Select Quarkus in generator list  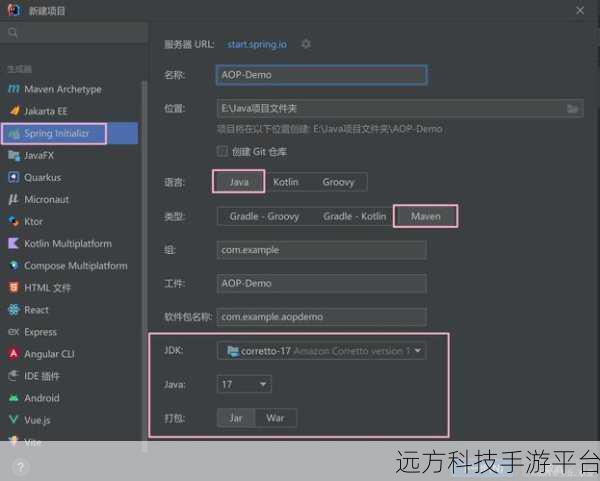[42, 178]
